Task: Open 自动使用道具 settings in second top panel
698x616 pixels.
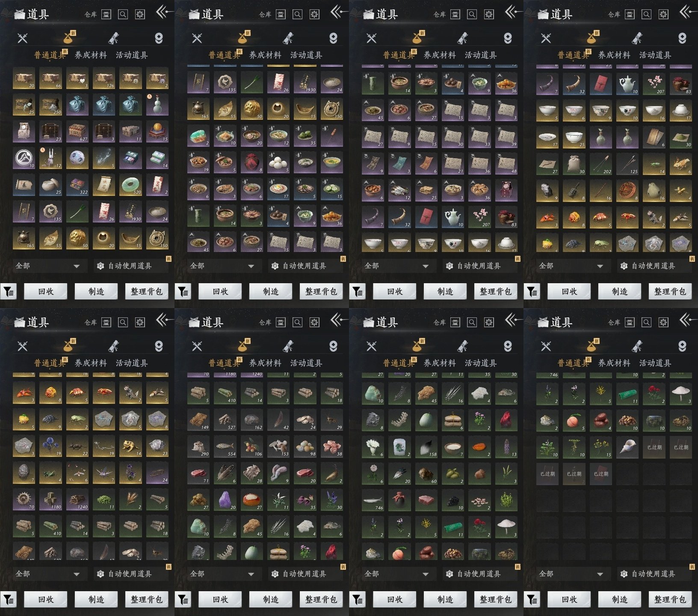Action: click(305, 266)
